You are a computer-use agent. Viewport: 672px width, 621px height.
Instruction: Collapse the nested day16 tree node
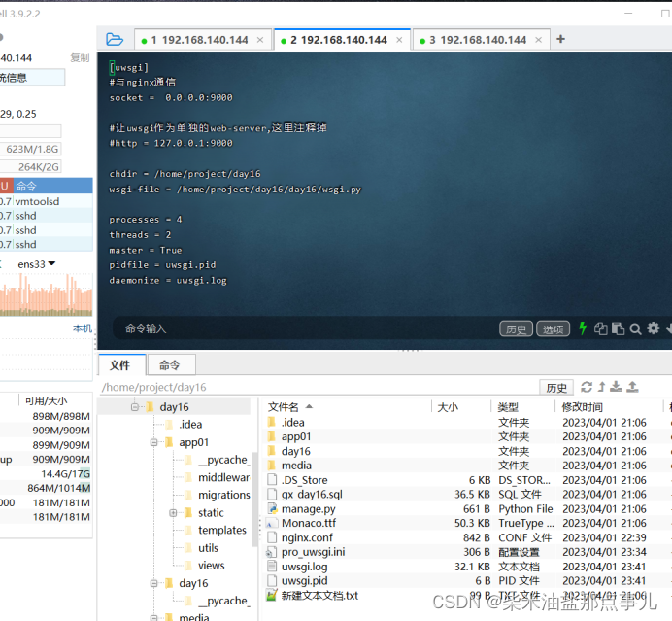(154, 583)
